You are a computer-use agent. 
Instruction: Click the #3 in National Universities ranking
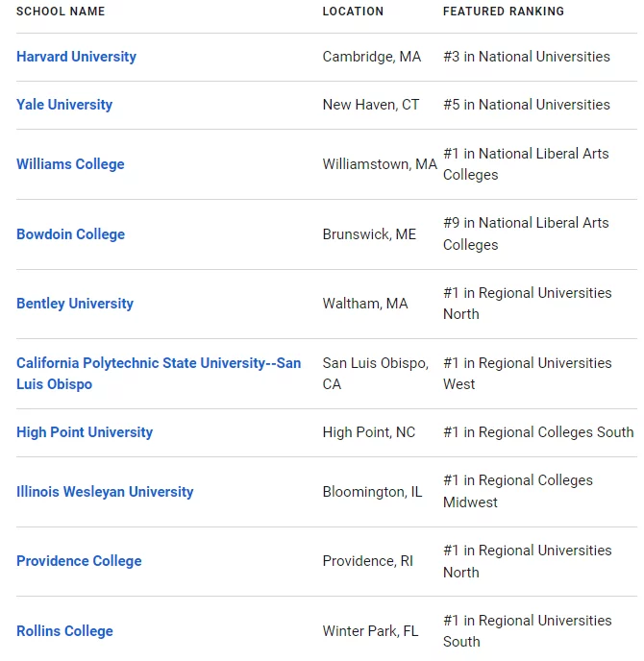(527, 57)
